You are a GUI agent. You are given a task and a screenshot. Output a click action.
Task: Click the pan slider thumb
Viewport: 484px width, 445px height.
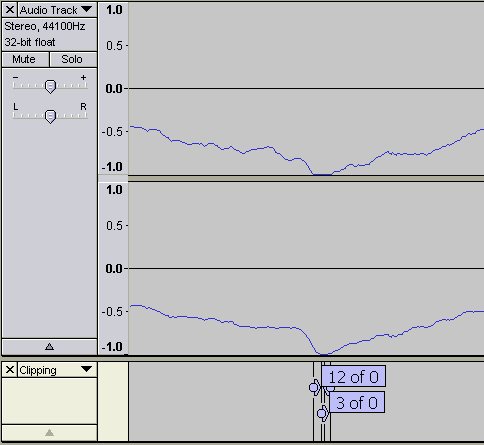tap(50, 117)
